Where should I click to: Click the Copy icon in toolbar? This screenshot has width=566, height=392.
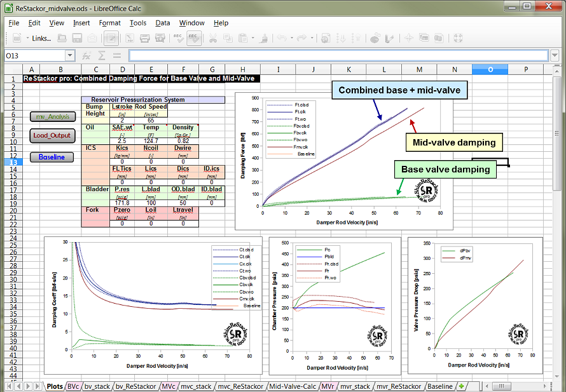[228, 38]
